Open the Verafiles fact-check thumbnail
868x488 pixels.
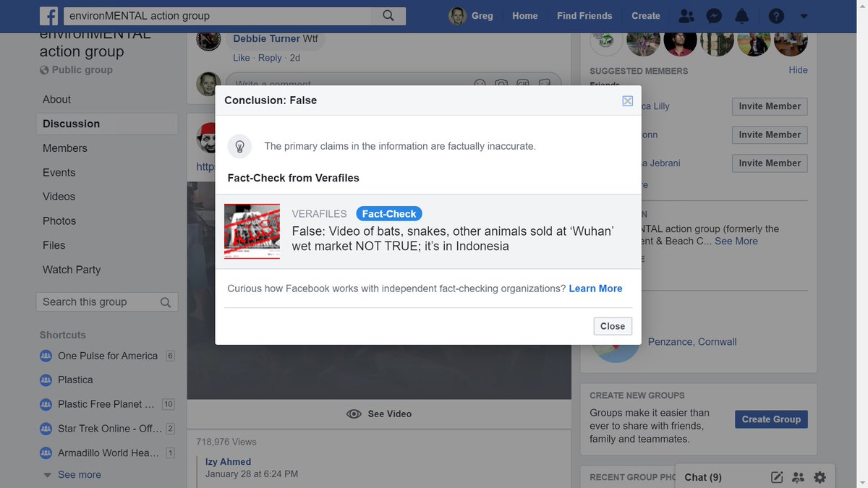point(252,231)
